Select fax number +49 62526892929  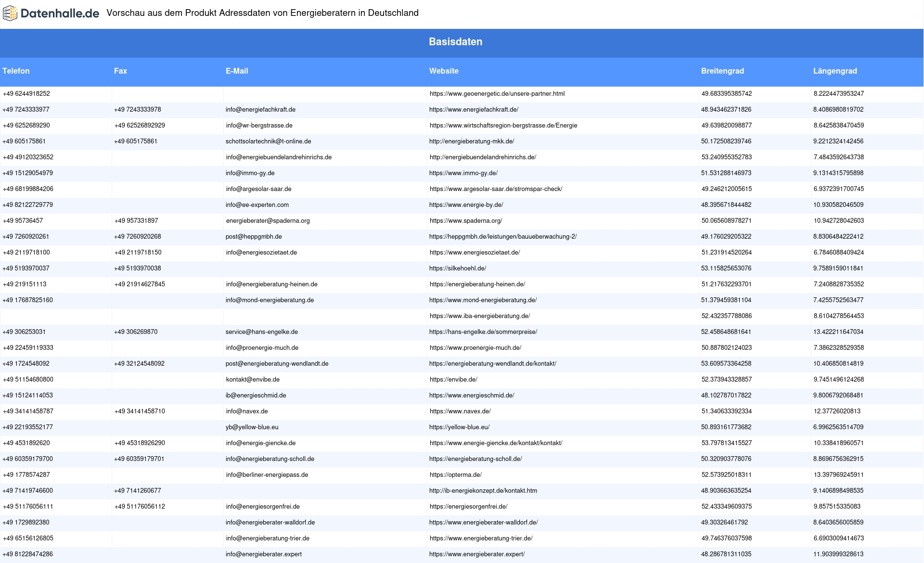[140, 126]
